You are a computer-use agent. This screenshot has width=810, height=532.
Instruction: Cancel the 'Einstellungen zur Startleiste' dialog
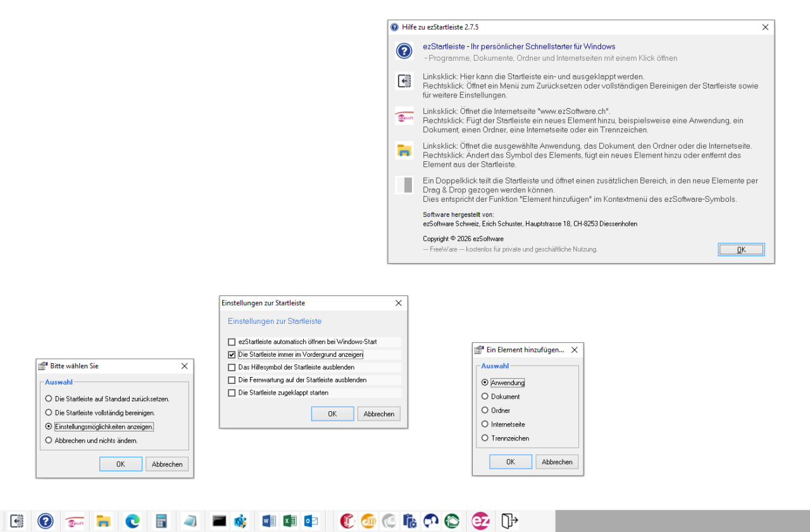click(379, 414)
